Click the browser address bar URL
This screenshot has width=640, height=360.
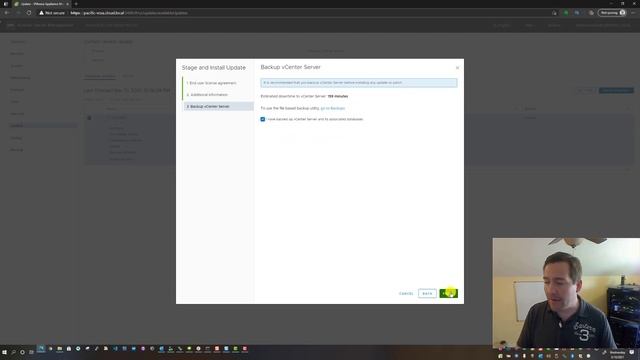[129, 13]
